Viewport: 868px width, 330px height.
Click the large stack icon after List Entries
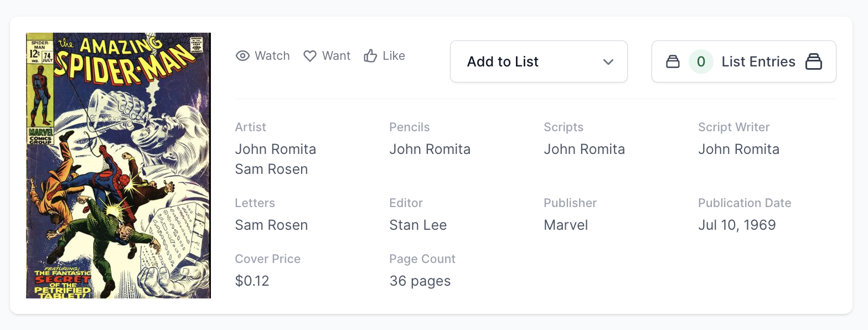(813, 61)
